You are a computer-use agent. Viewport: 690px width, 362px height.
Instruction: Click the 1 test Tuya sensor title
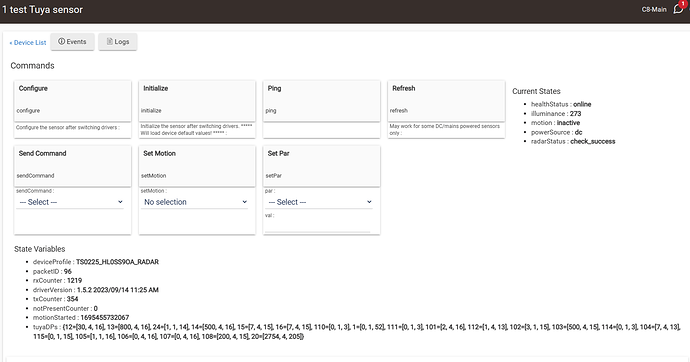point(42,10)
